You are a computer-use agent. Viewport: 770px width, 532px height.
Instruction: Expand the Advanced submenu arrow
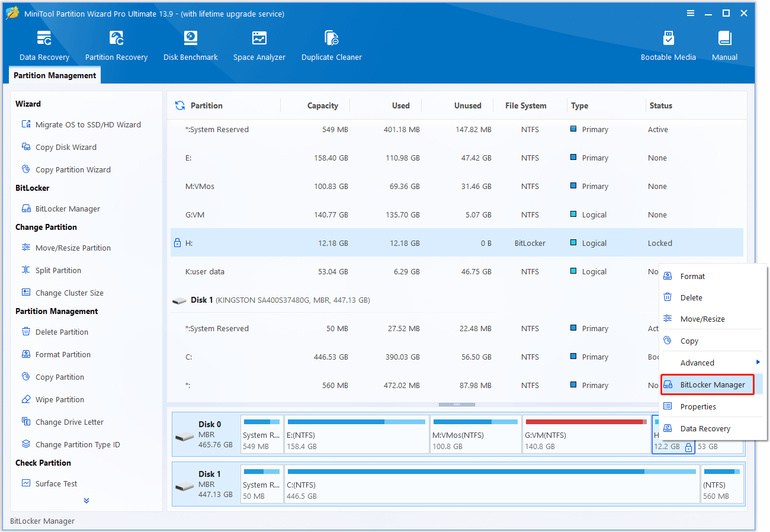pos(758,362)
